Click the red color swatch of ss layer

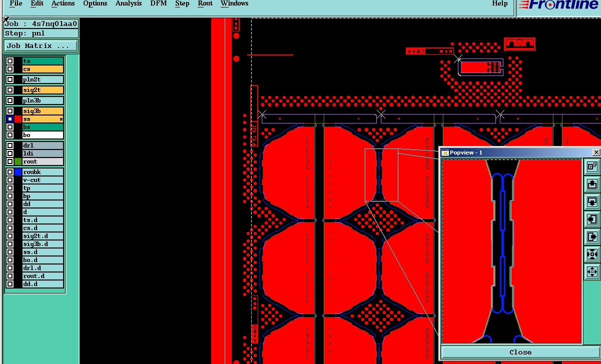click(x=18, y=119)
